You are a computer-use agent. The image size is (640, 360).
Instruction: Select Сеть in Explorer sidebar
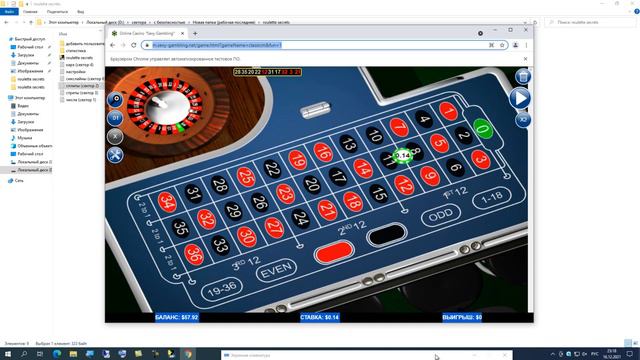pos(19,180)
